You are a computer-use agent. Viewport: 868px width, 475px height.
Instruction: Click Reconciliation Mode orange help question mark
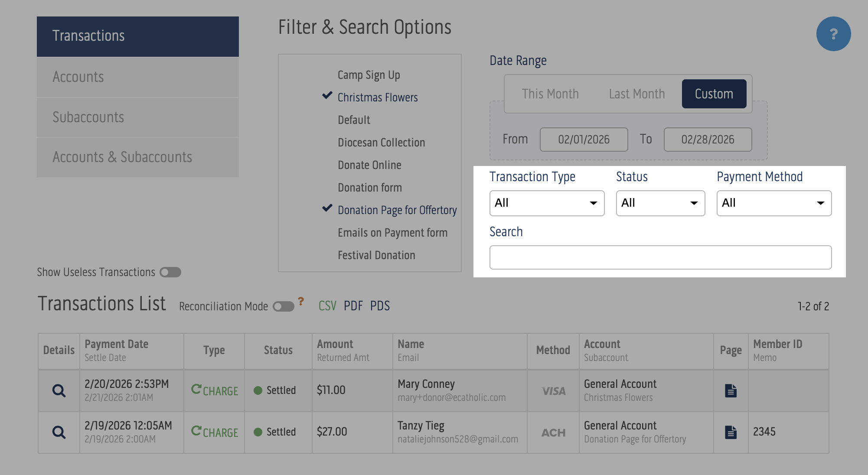301,301
